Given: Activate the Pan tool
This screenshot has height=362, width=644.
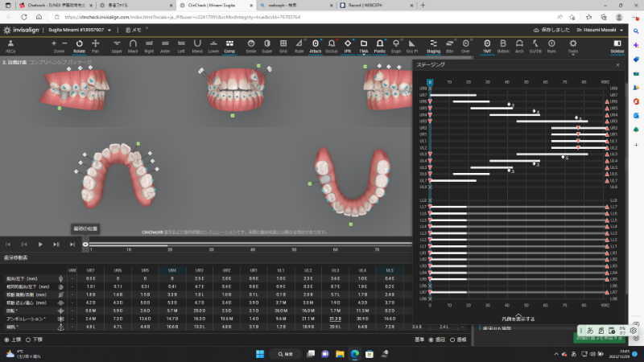Looking at the screenshot, I should (x=96, y=44).
